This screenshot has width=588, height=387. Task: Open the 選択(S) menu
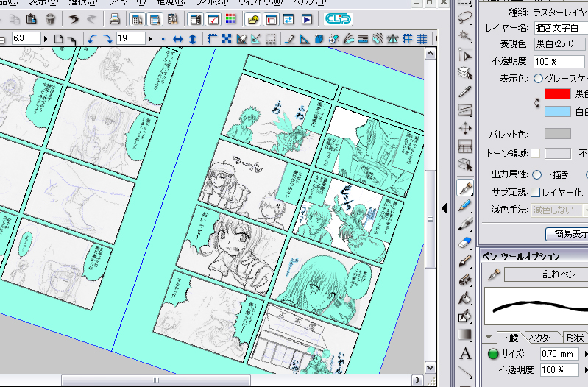point(82,2)
